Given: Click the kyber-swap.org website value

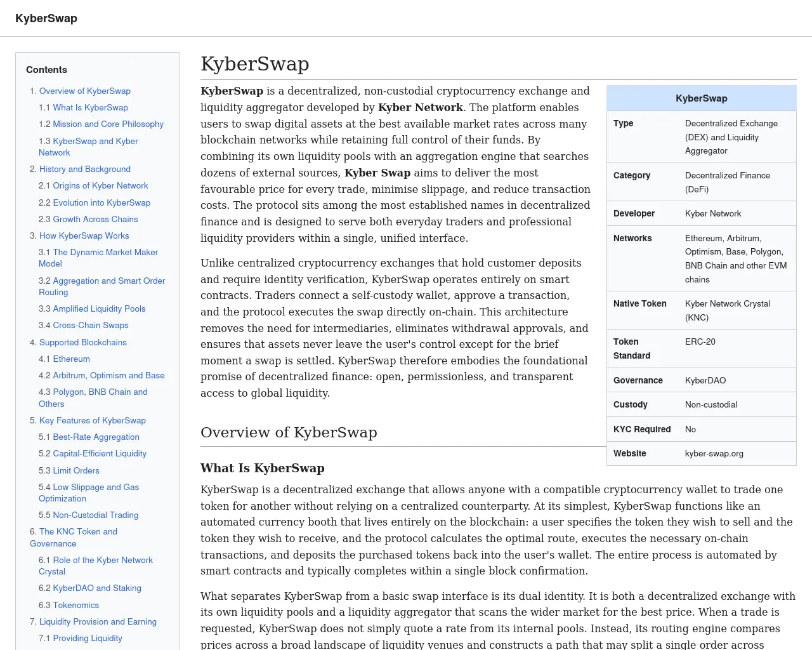Looking at the screenshot, I should (x=714, y=453).
